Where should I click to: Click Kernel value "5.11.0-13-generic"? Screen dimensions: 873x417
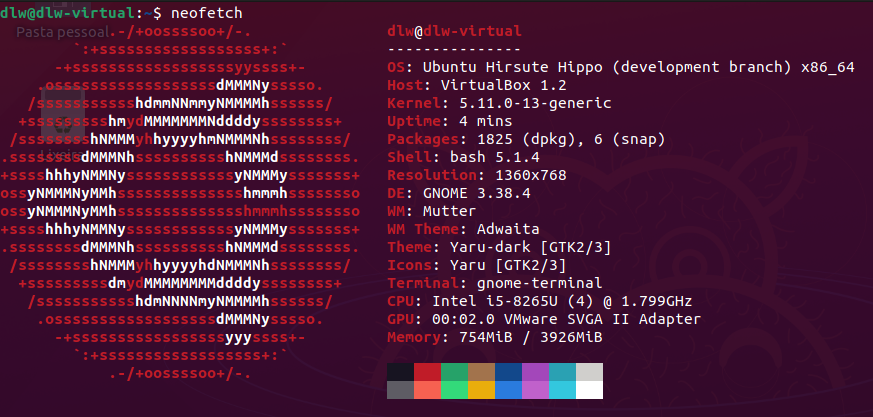pos(536,104)
